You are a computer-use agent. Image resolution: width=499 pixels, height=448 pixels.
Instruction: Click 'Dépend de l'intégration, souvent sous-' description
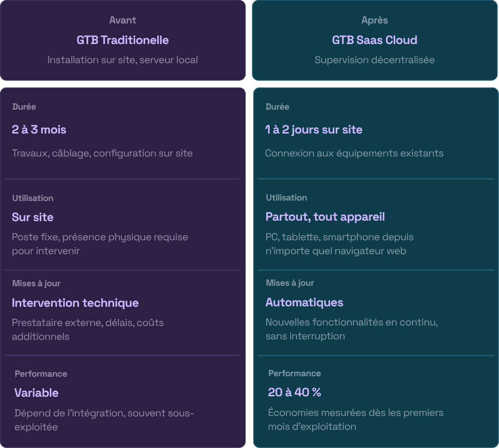point(104,413)
